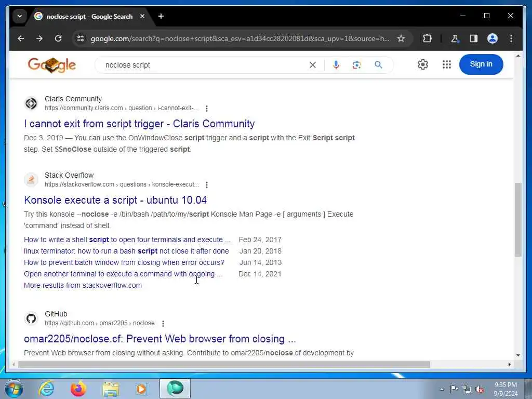Select the 'noclose script - Google Search' tab
Viewport: 532px width, 399px height.
[x=89, y=16]
